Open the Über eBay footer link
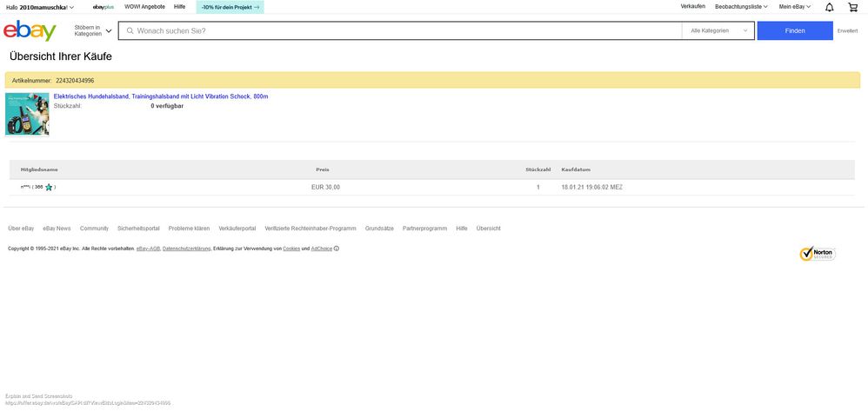This screenshot has height=411, width=868. coord(21,229)
